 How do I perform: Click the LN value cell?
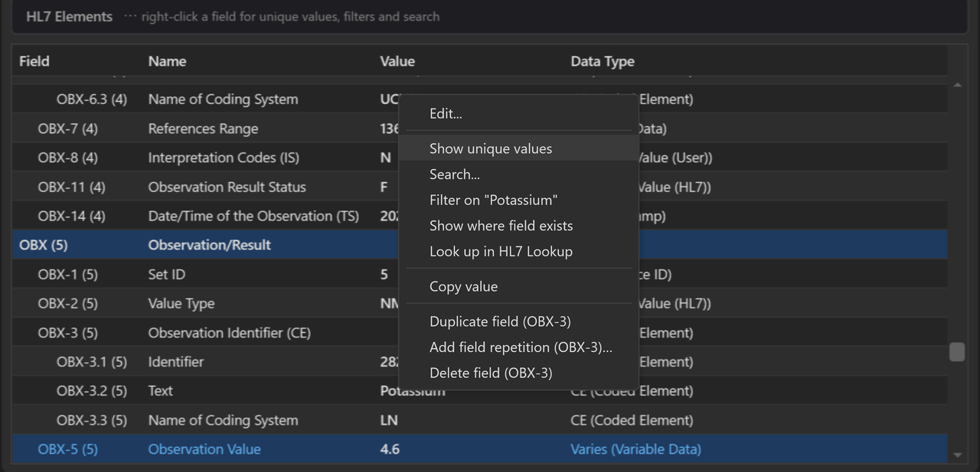click(x=389, y=420)
